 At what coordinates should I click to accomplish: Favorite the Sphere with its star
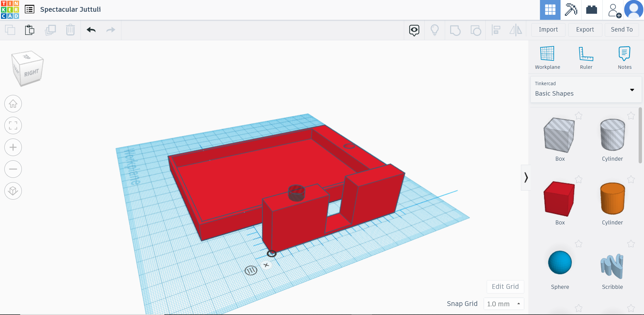pos(579,244)
